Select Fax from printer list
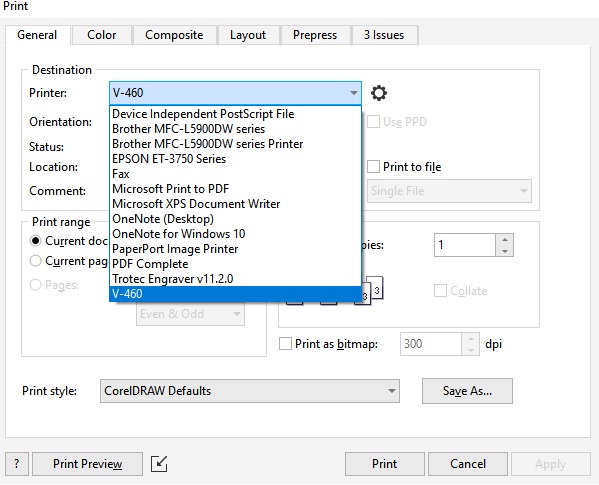The image size is (599, 485). [x=235, y=174]
